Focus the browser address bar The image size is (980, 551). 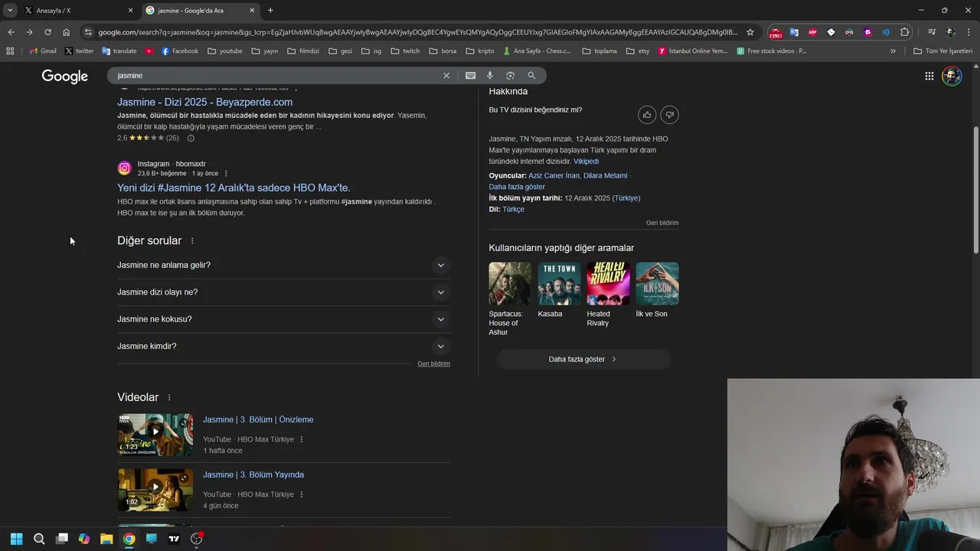pos(417,32)
